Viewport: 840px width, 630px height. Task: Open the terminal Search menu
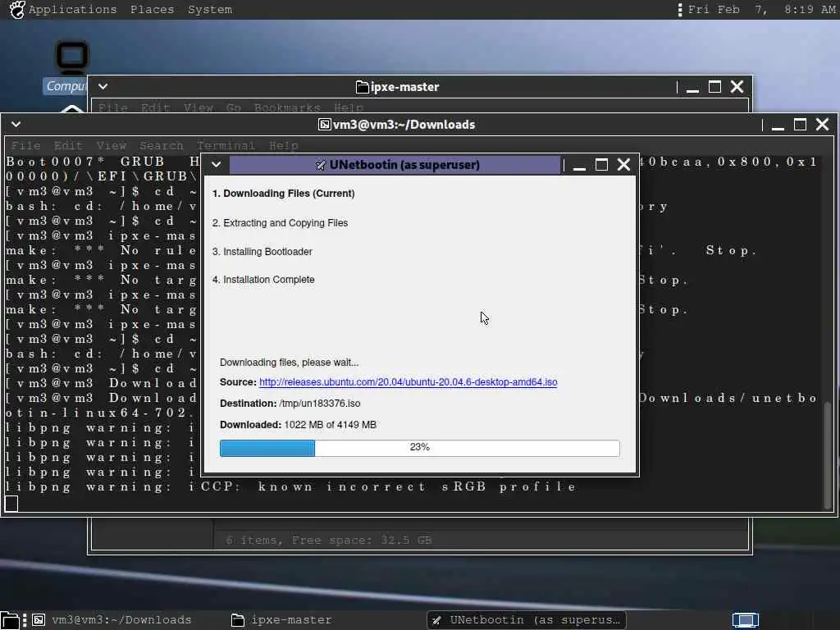click(x=162, y=146)
